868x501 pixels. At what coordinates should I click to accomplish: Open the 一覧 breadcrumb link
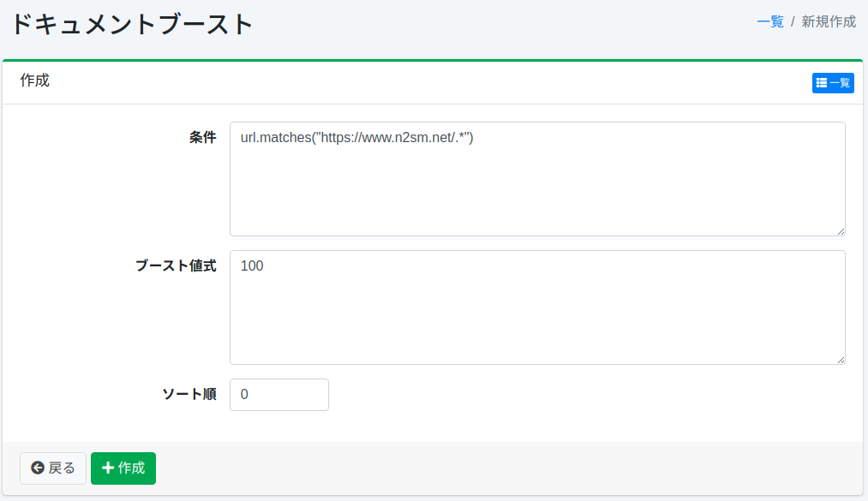tap(769, 21)
